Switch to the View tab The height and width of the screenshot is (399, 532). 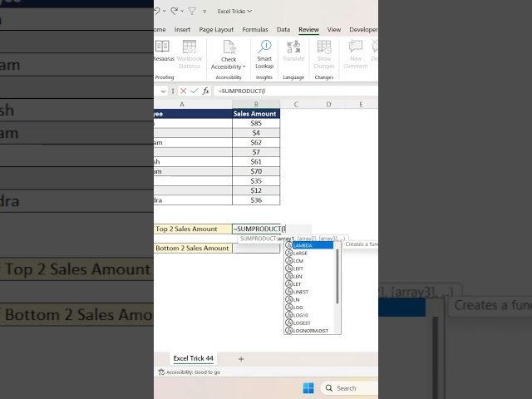click(x=334, y=30)
